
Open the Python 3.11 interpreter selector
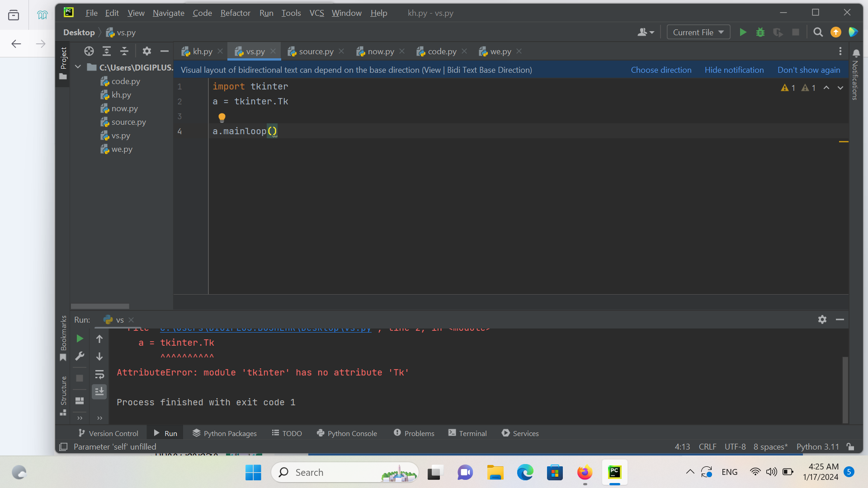click(817, 446)
